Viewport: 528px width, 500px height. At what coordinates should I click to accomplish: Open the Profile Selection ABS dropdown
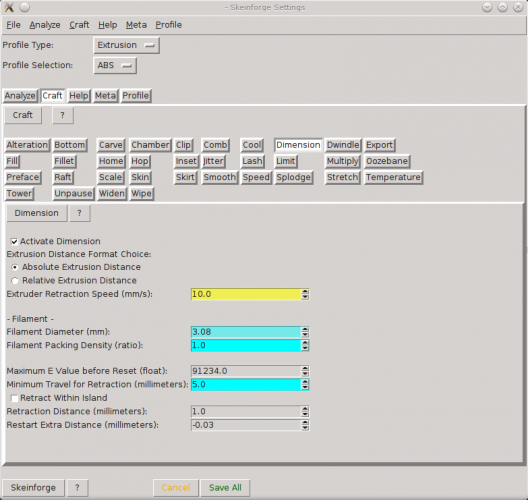(x=115, y=65)
